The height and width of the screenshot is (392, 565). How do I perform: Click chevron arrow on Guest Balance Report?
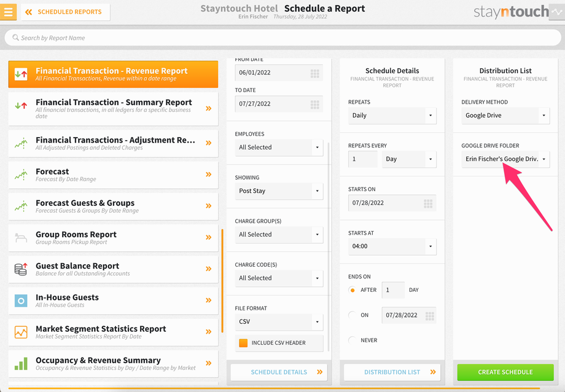pyautogui.click(x=208, y=269)
